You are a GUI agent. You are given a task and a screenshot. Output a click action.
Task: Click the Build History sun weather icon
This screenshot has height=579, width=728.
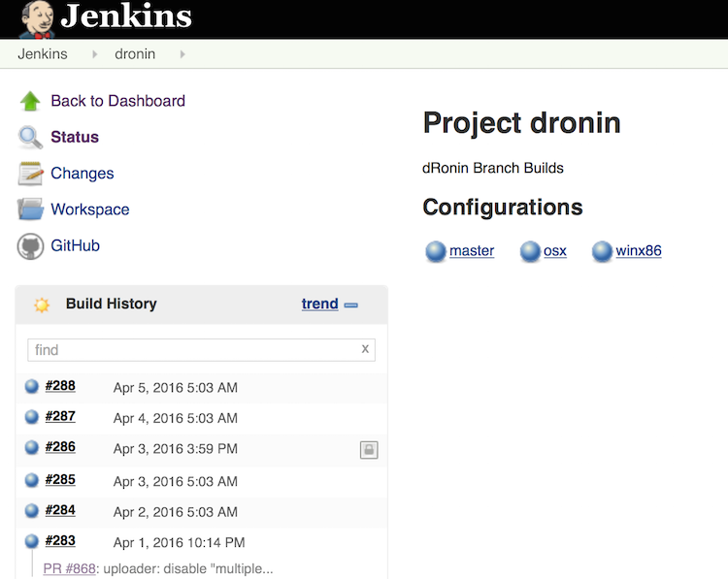[42, 305]
